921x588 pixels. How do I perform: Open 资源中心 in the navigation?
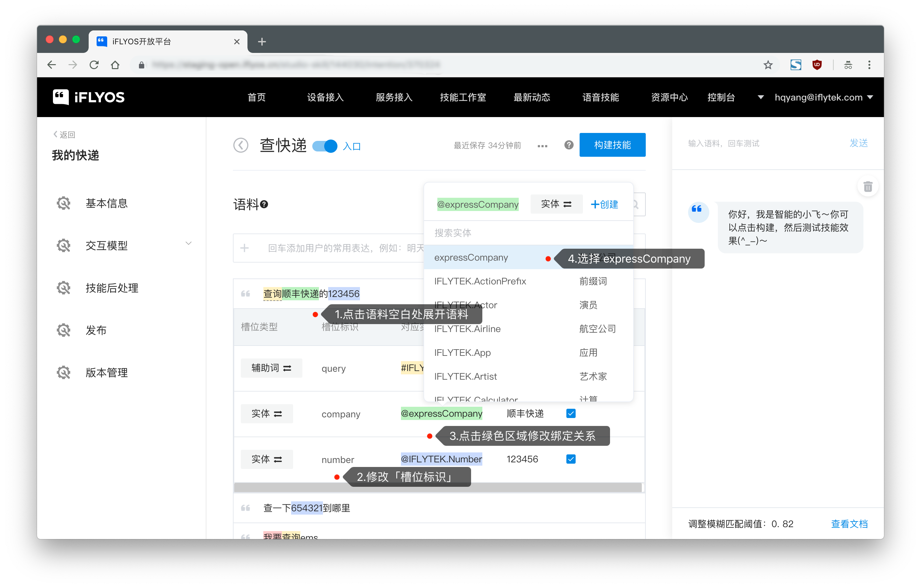tap(670, 97)
